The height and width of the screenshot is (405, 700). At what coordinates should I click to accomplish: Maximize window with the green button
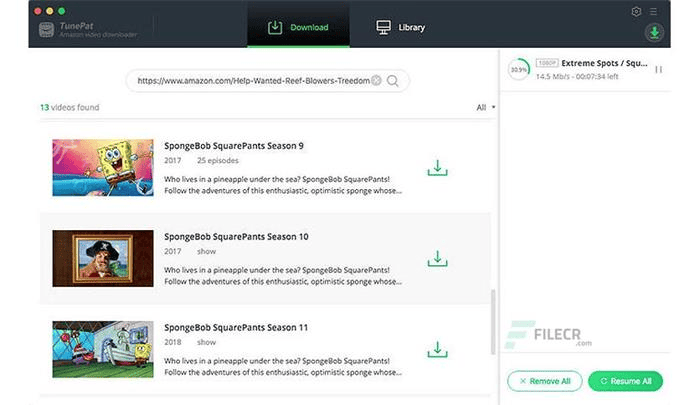click(x=62, y=11)
